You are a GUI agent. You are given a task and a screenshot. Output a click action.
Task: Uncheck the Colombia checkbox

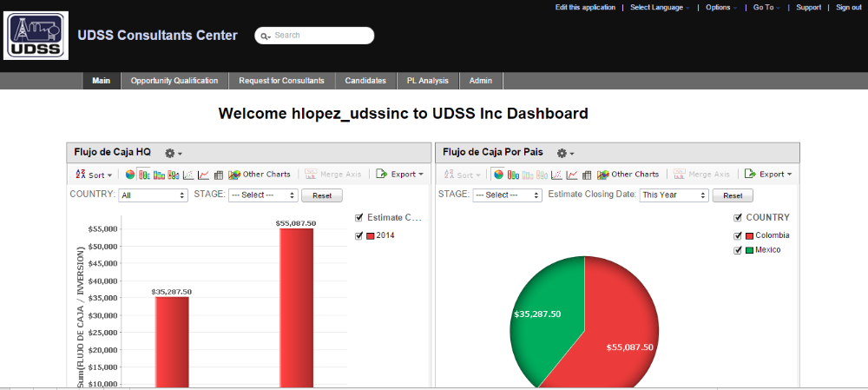click(737, 235)
